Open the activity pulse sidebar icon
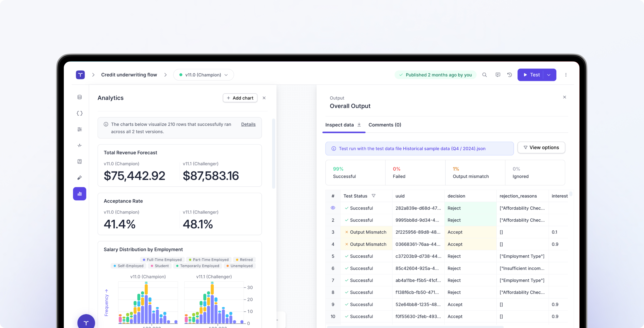Screen dimensions: 644x328 coord(79,145)
